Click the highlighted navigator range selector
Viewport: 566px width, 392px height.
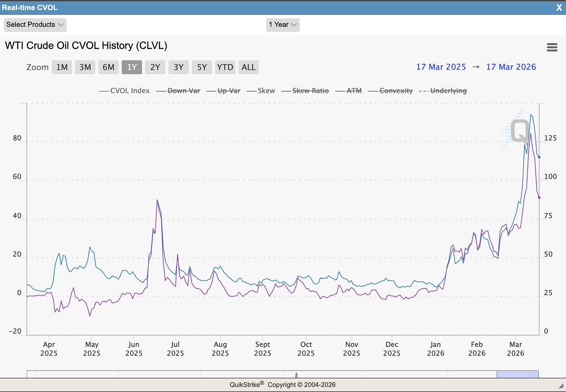tap(518, 374)
